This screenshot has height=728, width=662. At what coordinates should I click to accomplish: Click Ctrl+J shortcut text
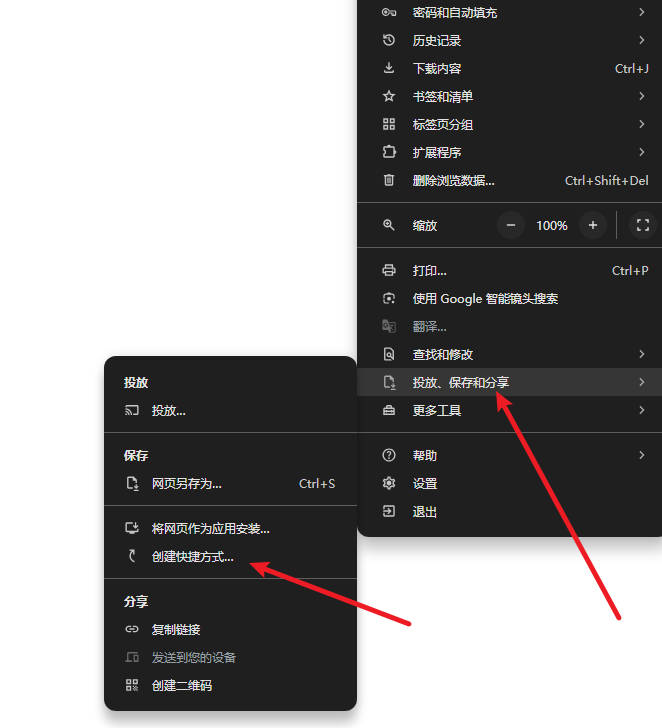tap(631, 69)
